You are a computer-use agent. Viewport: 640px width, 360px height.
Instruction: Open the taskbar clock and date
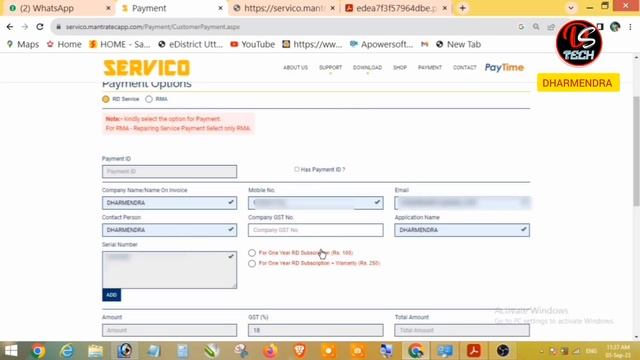[618, 351]
